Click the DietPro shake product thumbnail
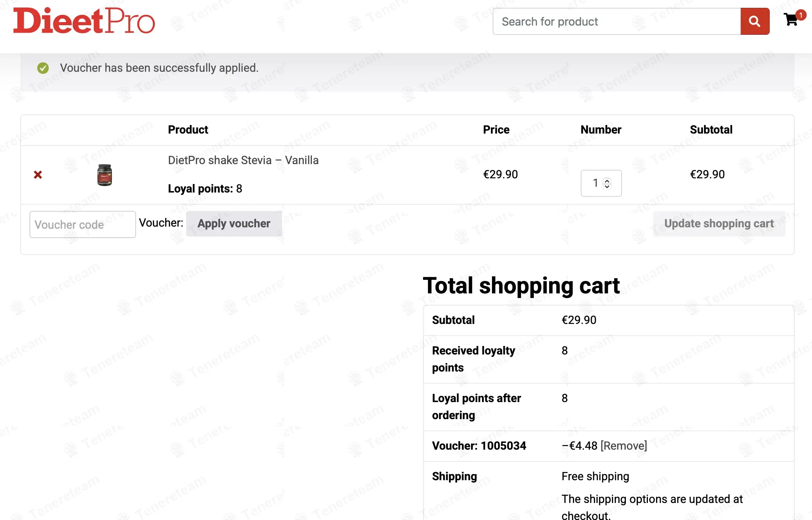 click(104, 175)
